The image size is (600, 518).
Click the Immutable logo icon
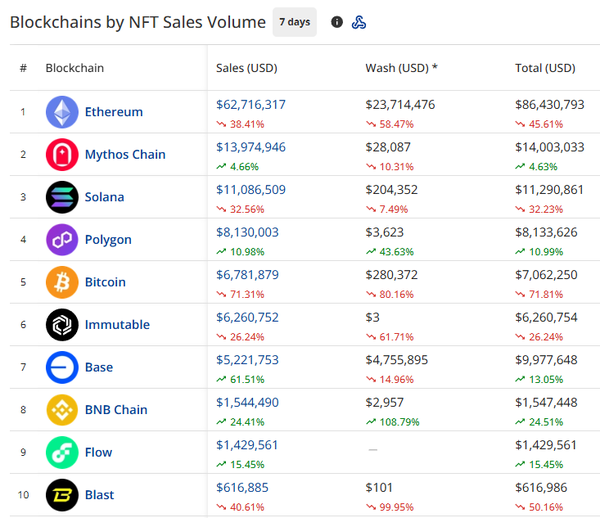click(x=62, y=325)
